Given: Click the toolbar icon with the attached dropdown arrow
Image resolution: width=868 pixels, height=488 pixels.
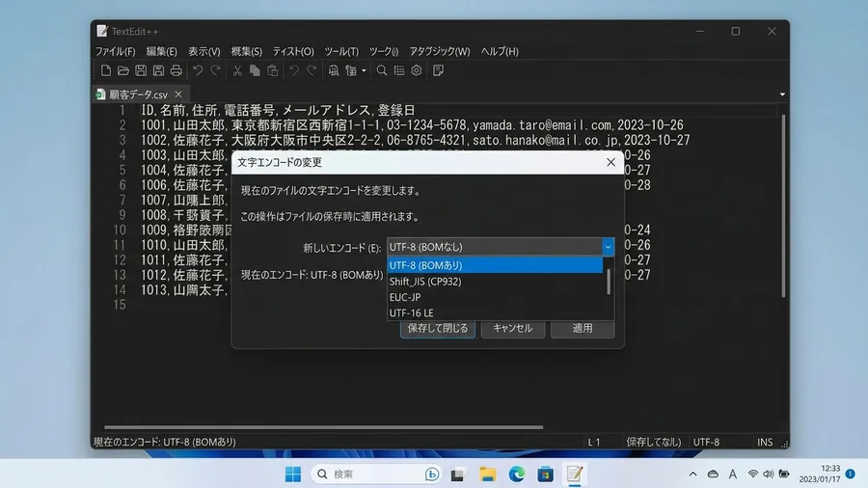Looking at the screenshot, I should point(351,70).
